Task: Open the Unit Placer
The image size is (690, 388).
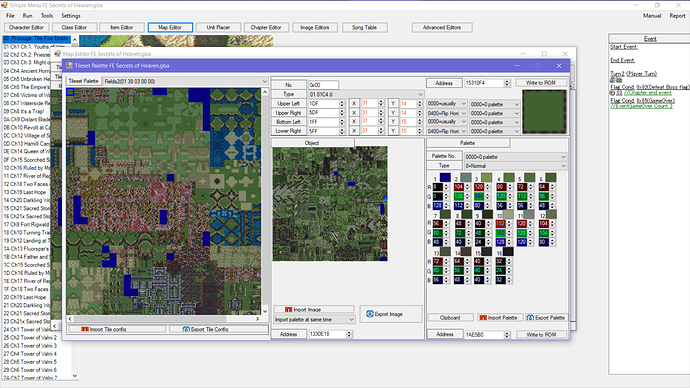Action: pos(218,27)
